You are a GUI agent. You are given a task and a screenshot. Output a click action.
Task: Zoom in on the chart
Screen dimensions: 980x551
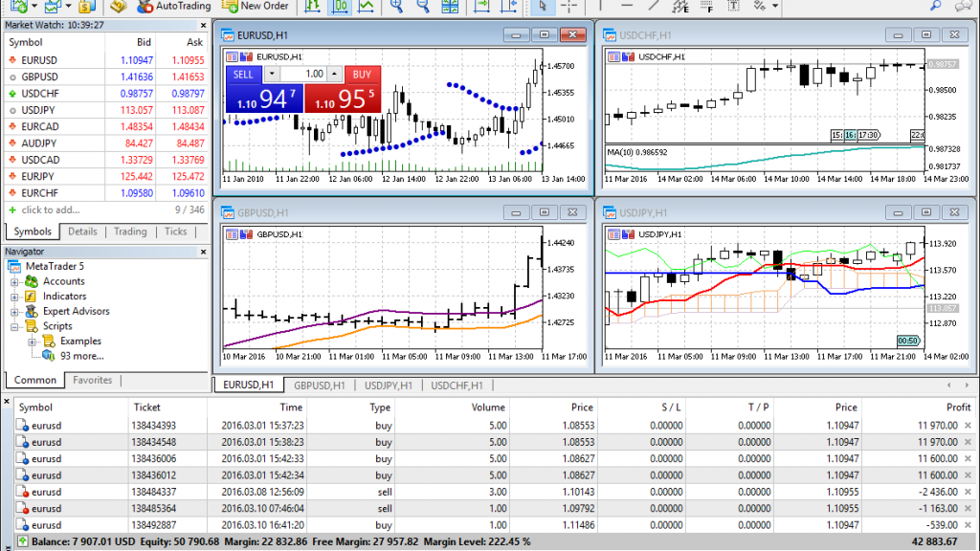tap(397, 6)
